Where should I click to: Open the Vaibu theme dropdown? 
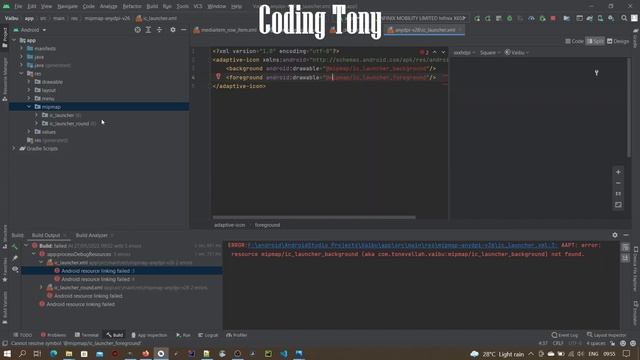pos(517,53)
